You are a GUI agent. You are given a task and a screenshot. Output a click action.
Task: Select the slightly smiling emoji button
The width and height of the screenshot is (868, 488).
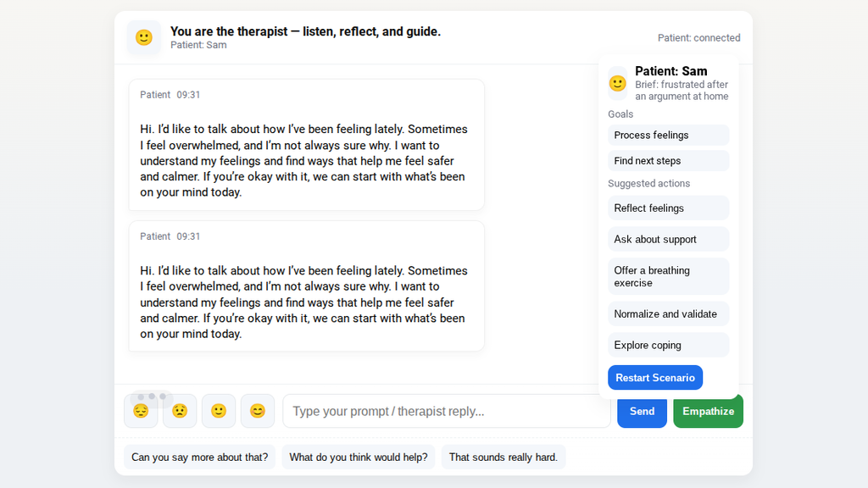click(219, 411)
